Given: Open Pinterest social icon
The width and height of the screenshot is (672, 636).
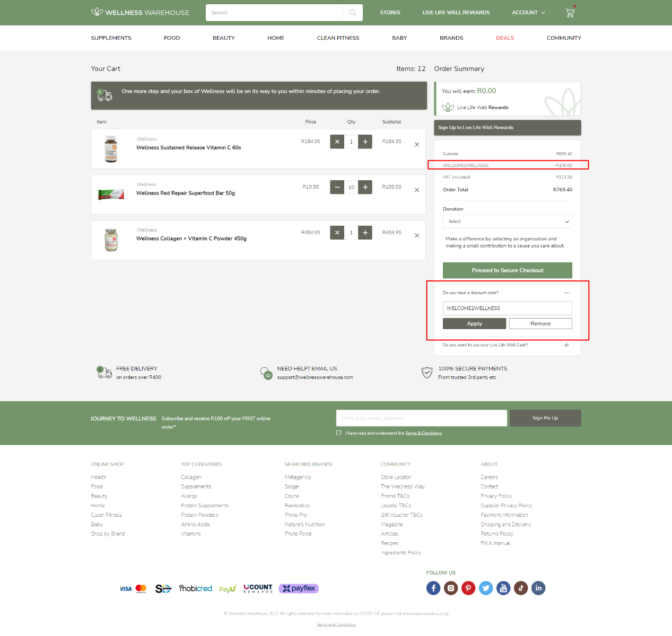Looking at the screenshot, I should coord(468,588).
